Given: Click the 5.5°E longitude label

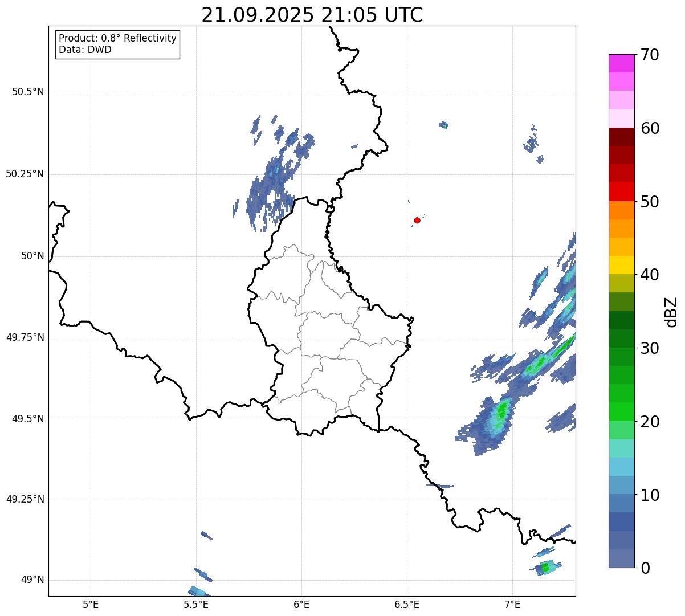Looking at the screenshot, I should (x=196, y=605).
